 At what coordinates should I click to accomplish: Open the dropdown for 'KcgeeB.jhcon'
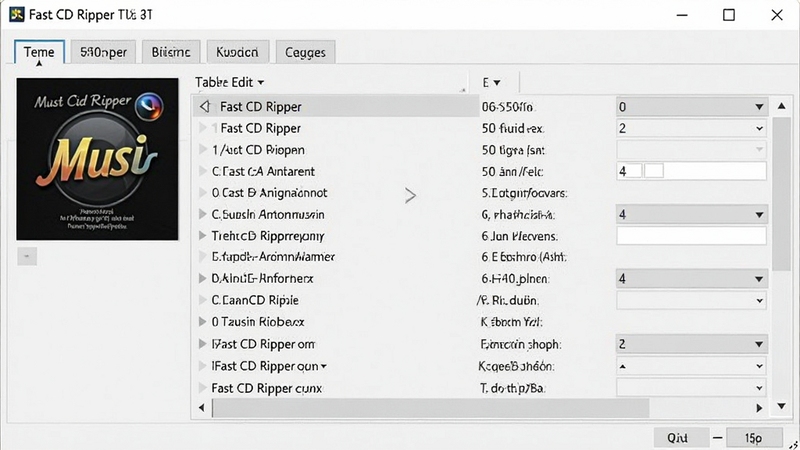(x=691, y=366)
